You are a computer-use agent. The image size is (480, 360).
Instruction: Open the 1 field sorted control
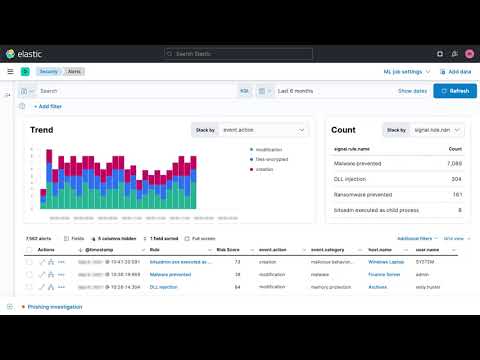(161, 238)
